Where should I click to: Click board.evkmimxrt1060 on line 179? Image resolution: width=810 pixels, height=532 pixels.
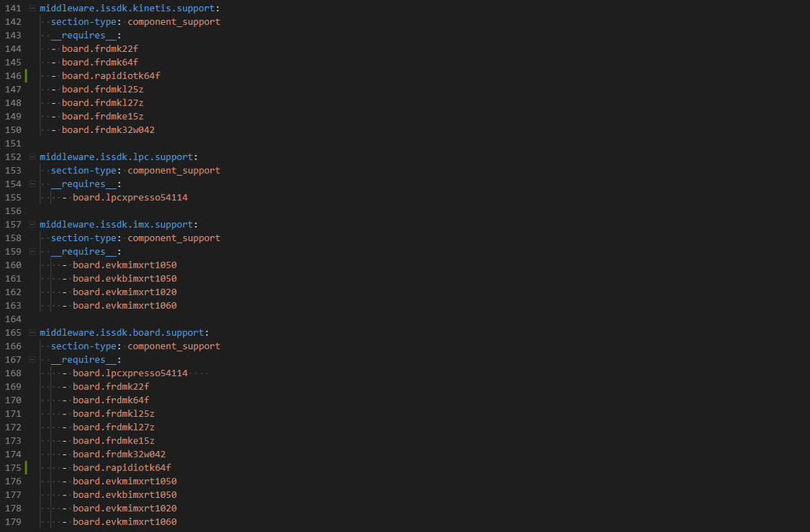pos(125,521)
